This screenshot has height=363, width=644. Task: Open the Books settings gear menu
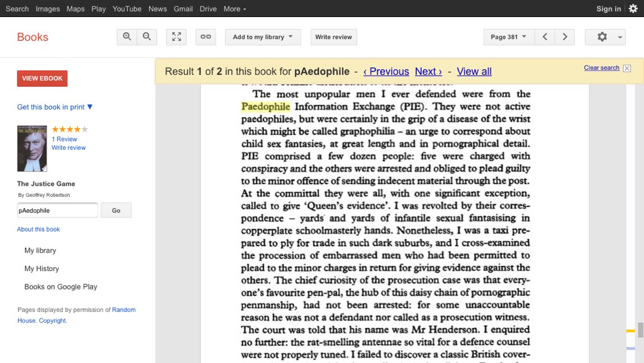coord(602,37)
